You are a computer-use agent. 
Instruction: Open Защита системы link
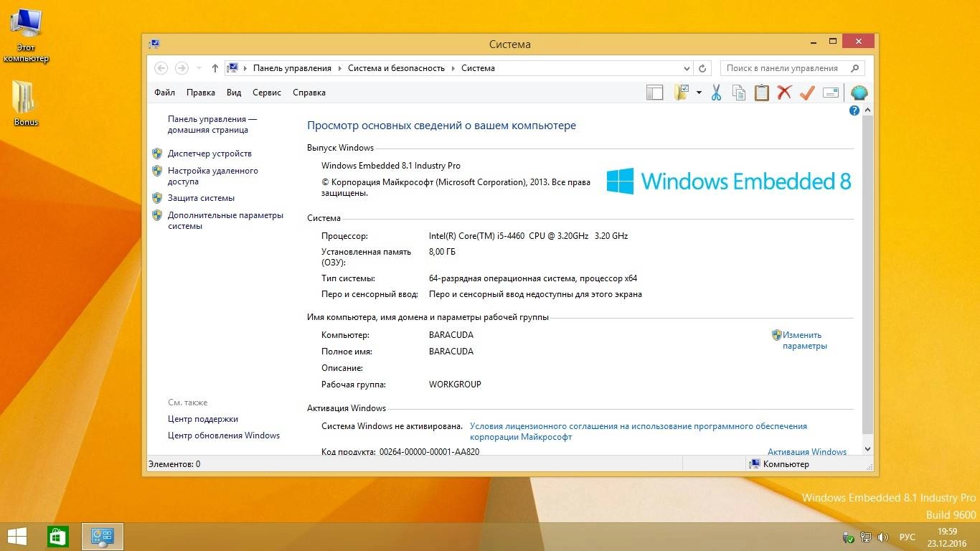point(201,198)
